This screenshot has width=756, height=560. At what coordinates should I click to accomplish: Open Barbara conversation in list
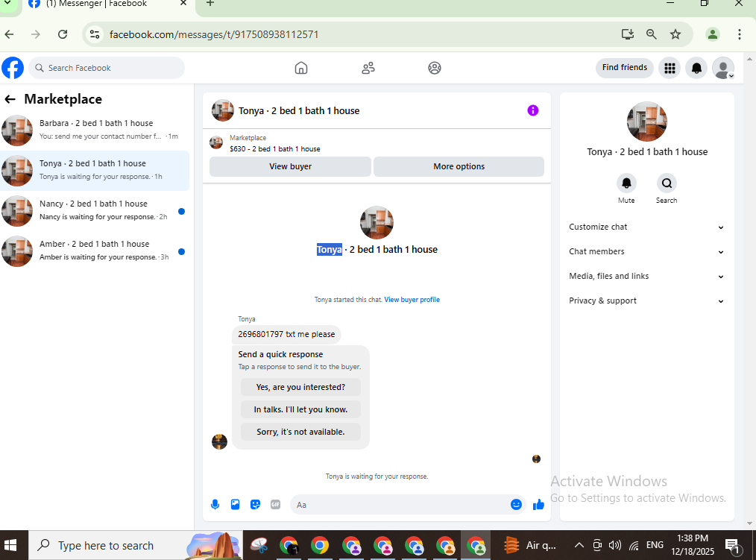[x=95, y=130]
